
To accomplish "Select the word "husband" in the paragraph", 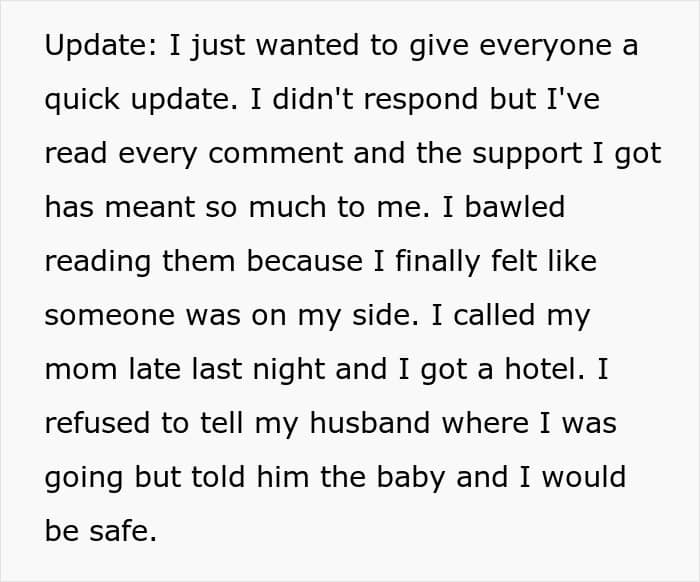I will (370, 423).
